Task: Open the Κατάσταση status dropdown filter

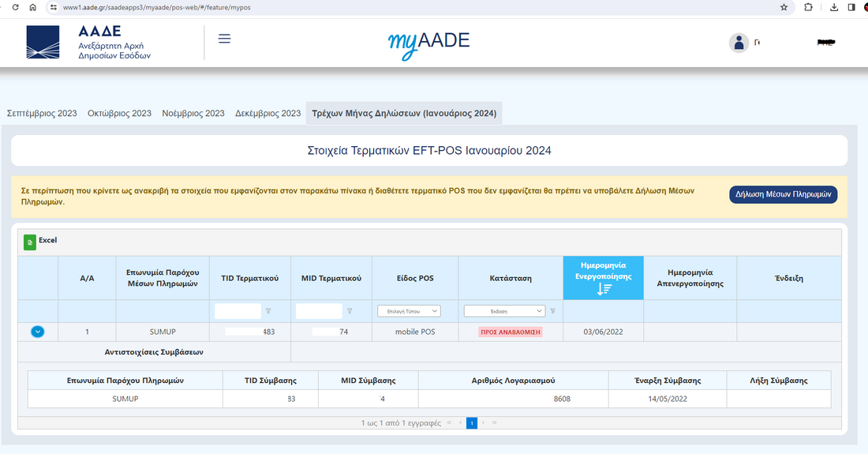Action: tap(504, 311)
